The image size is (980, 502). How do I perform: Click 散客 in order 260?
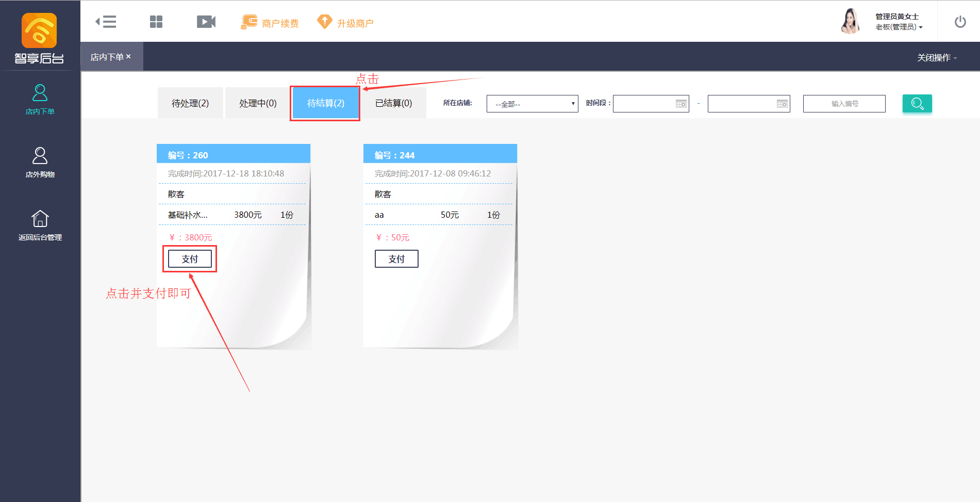176,194
